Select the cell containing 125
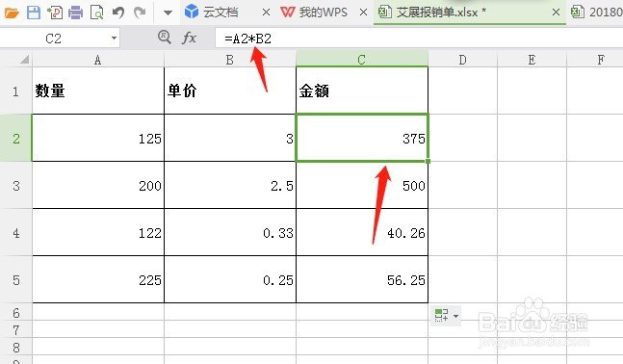Screen dimensions: 623x364 98,138
